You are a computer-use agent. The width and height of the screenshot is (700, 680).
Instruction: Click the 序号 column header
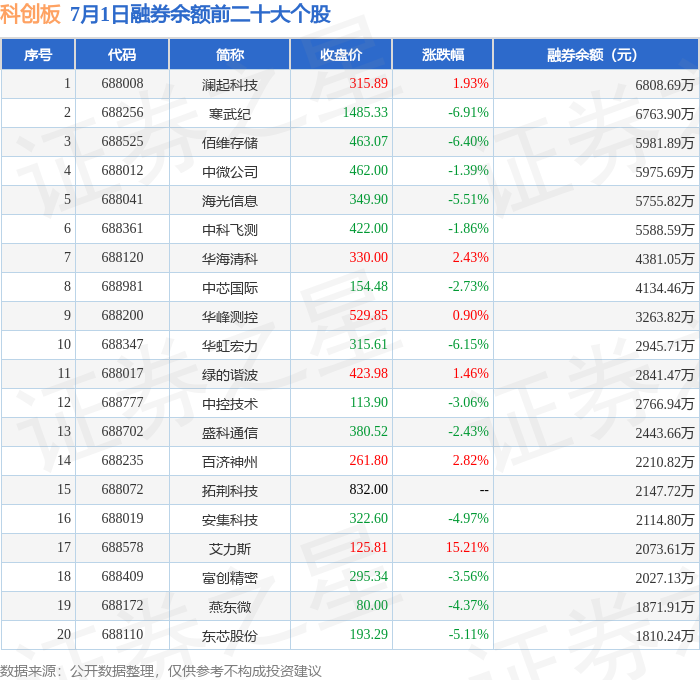coord(38,54)
